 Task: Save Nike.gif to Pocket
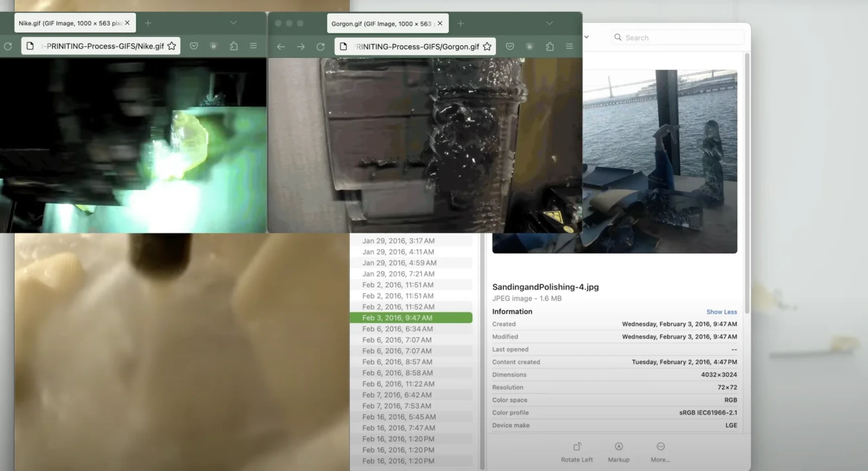(194, 46)
